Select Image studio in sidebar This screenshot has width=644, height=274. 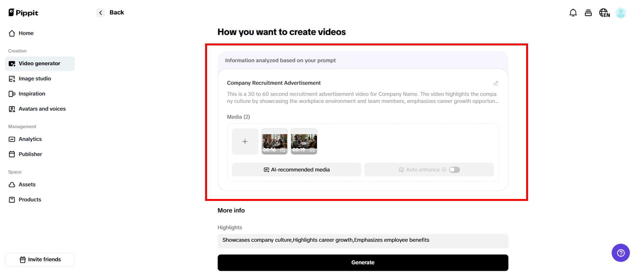34,79
